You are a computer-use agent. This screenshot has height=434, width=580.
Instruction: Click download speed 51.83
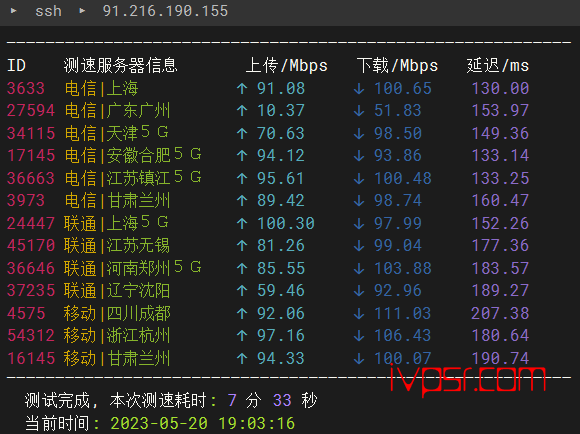[x=398, y=111]
